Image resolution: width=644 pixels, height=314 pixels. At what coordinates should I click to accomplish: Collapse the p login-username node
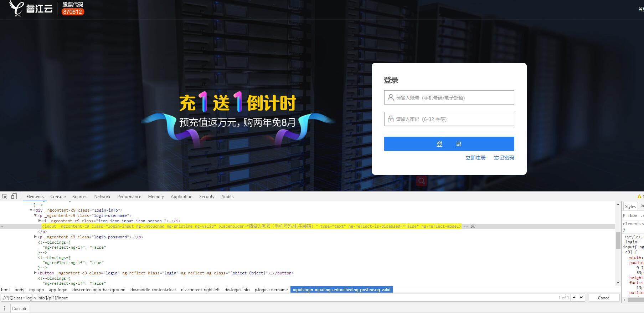point(35,216)
